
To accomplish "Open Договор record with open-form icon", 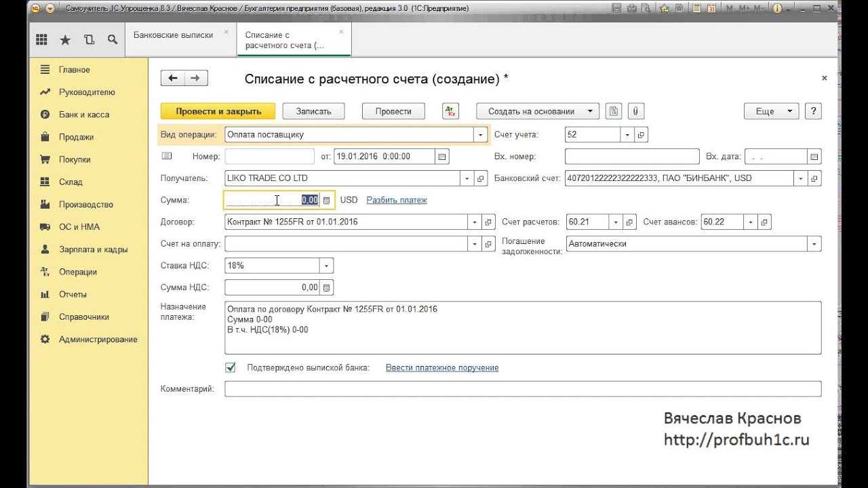I will 488,222.
